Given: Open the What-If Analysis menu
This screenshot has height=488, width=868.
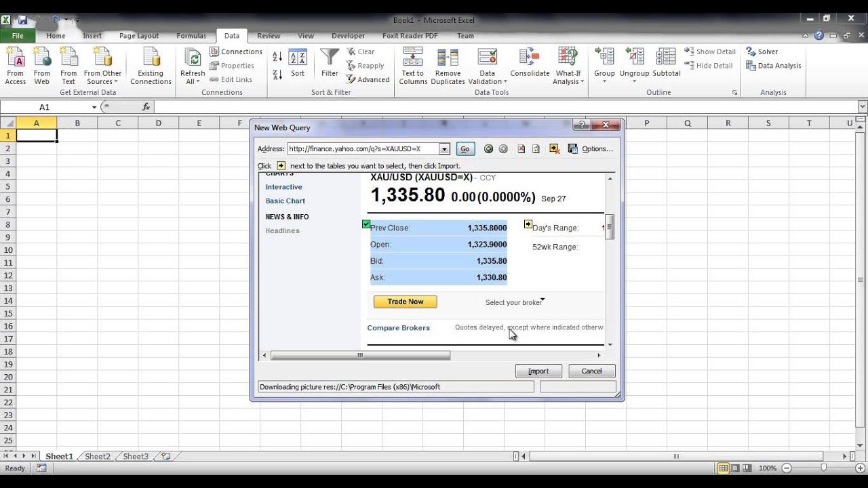Looking at the screenshot, I should (x=567, y=66).
